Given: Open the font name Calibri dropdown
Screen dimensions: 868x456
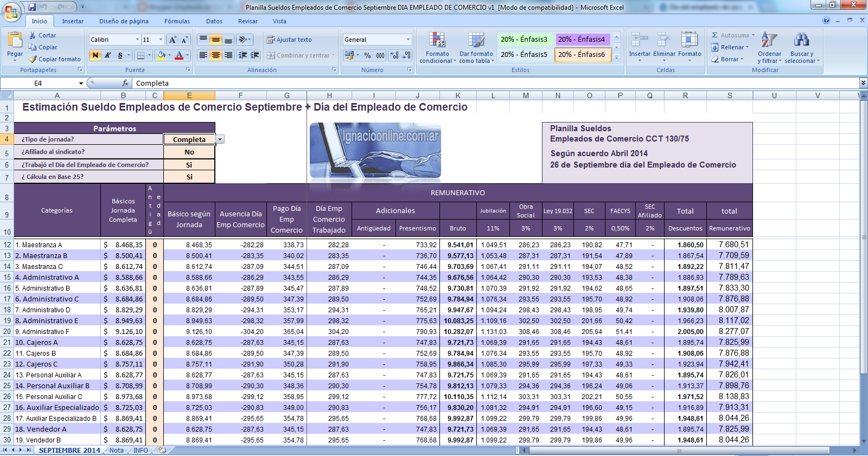Looking at the screenshot, I should 137,40.
